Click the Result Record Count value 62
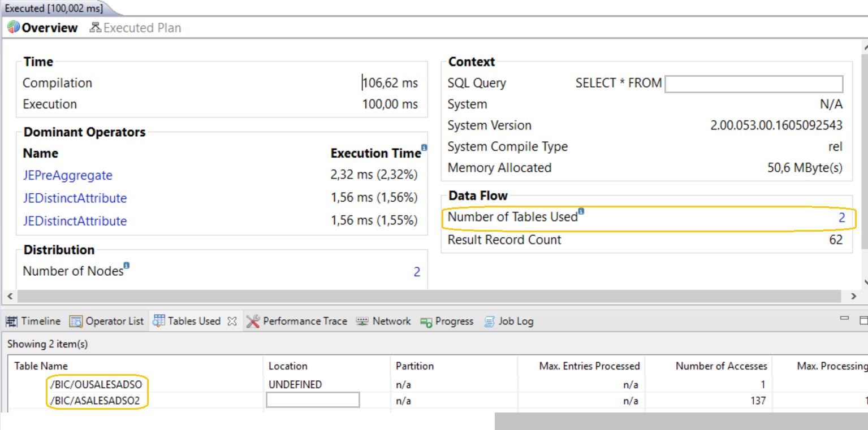The image size is (868, 430). pos(836,240)
